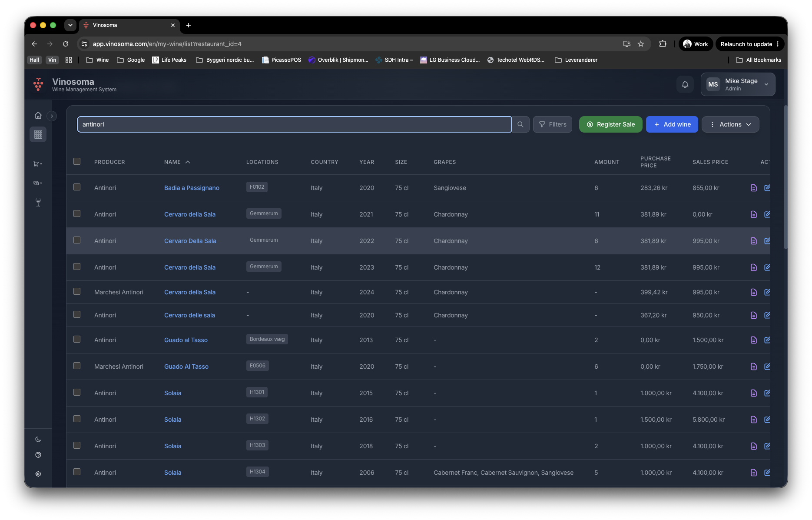Open document icon for Guado al Tasso 2013
Screen dimensions: 812x520
pyautogui.click(x=754, y=340)
